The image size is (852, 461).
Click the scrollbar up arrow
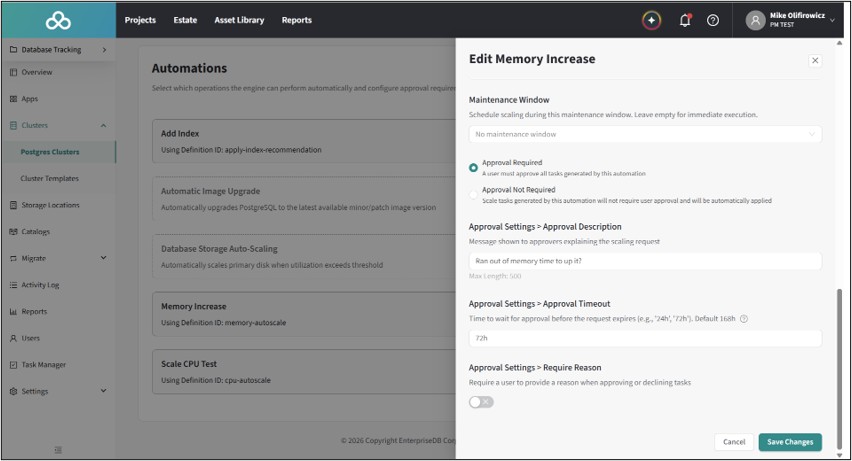[x=840, y=42]
